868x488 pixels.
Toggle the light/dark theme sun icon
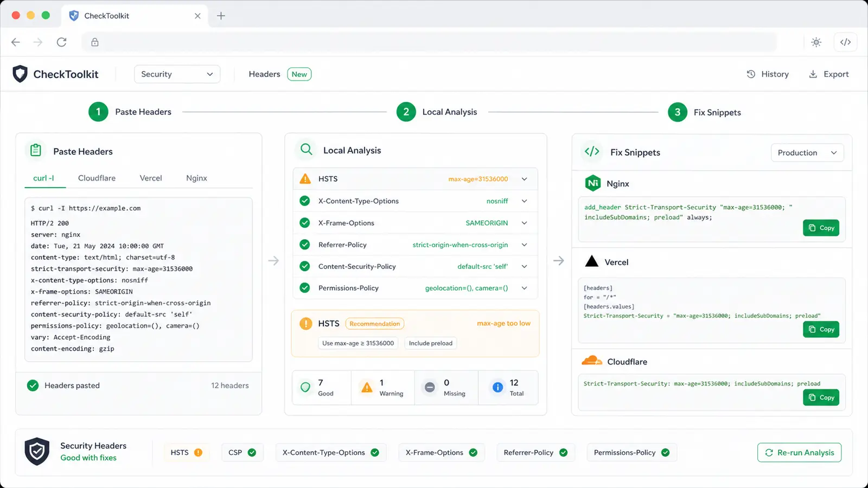pos(816,42)
